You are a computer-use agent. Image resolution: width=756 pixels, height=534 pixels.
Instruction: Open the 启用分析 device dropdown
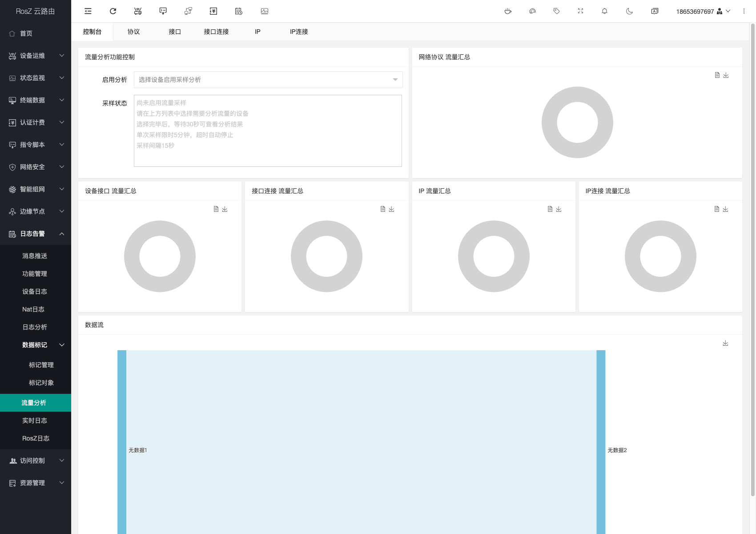tap(268, 80)
